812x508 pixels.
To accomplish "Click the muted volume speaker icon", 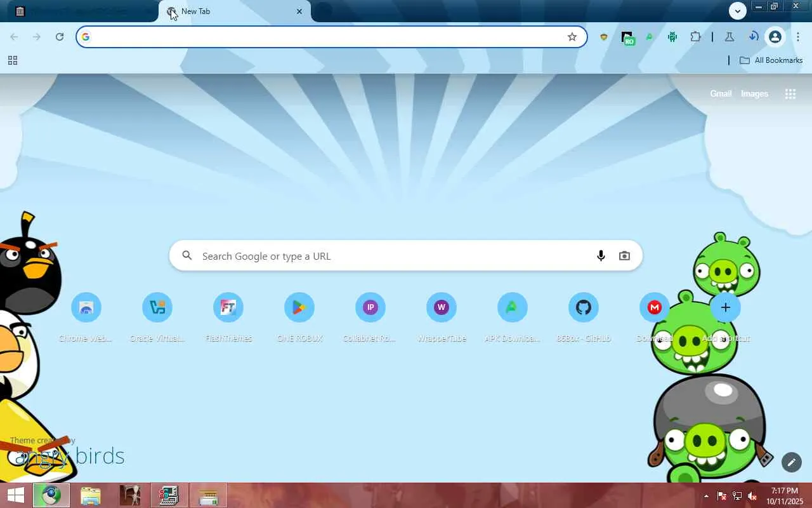I will click(x=752, y=496).
